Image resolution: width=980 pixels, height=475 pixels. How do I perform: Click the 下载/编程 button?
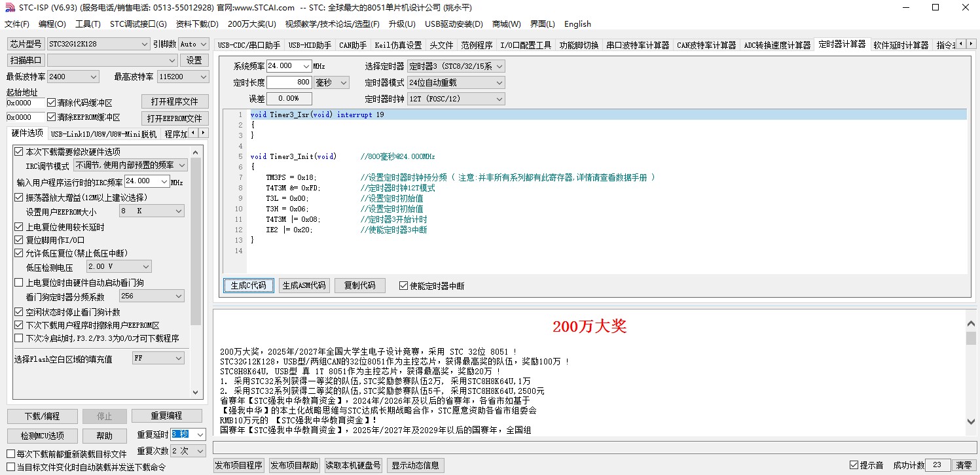[42, 416]
